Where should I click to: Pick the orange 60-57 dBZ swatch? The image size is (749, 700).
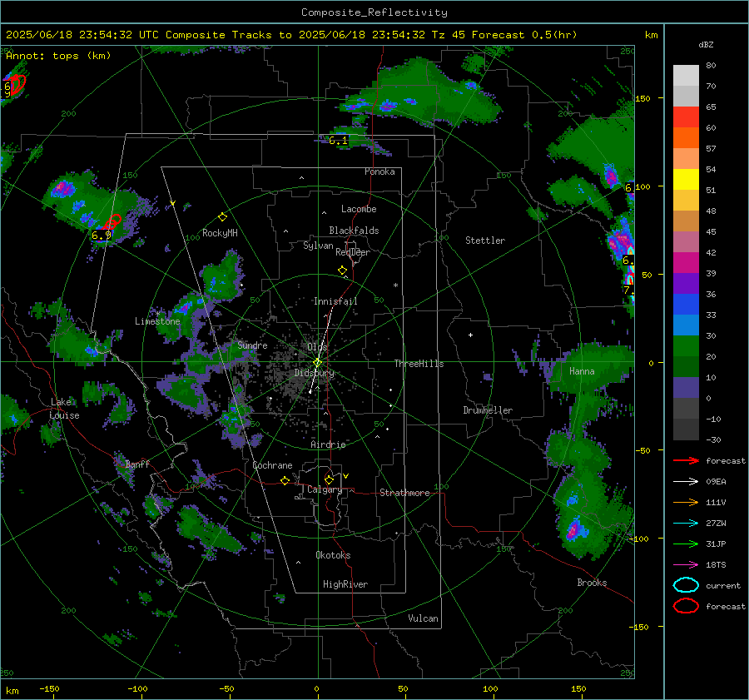click(x=686, y=138)
